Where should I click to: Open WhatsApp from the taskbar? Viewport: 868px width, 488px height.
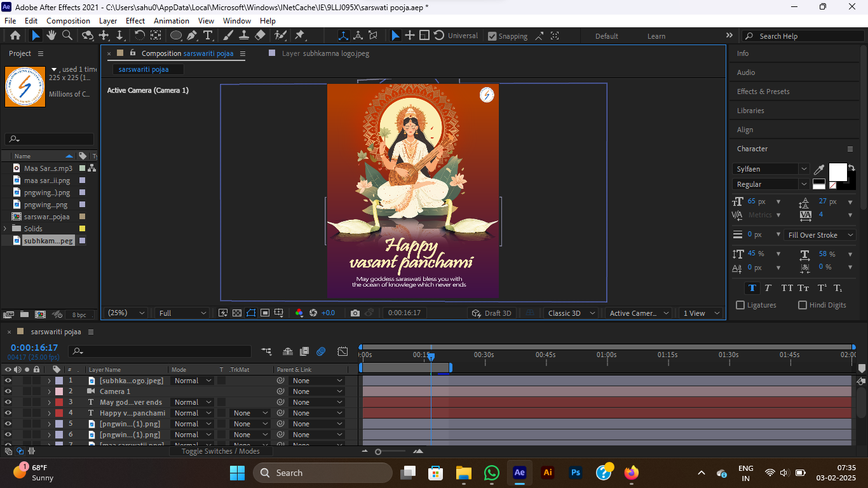[x=492, y=473]
